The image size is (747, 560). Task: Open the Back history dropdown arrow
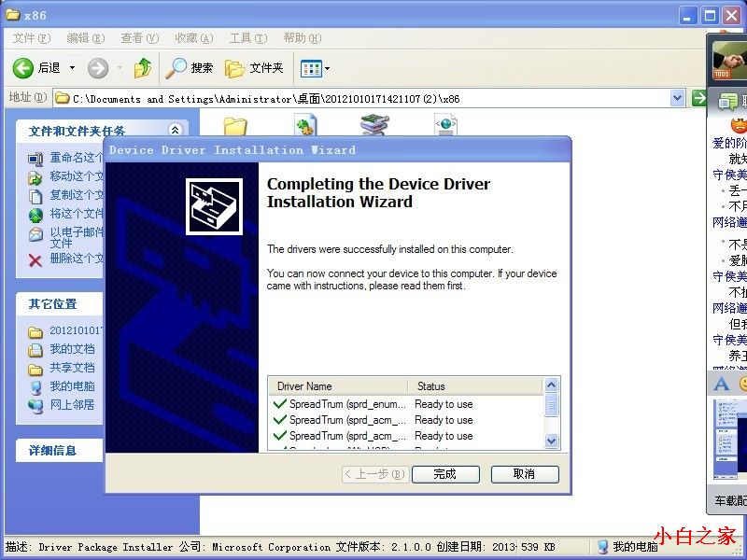click(73, 68)
